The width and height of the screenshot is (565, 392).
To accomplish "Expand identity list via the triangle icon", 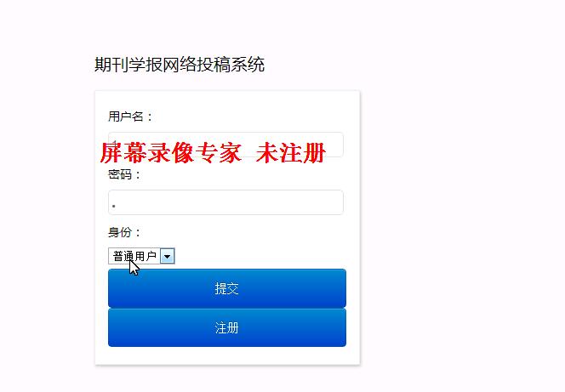I will [x=167, y=256].
